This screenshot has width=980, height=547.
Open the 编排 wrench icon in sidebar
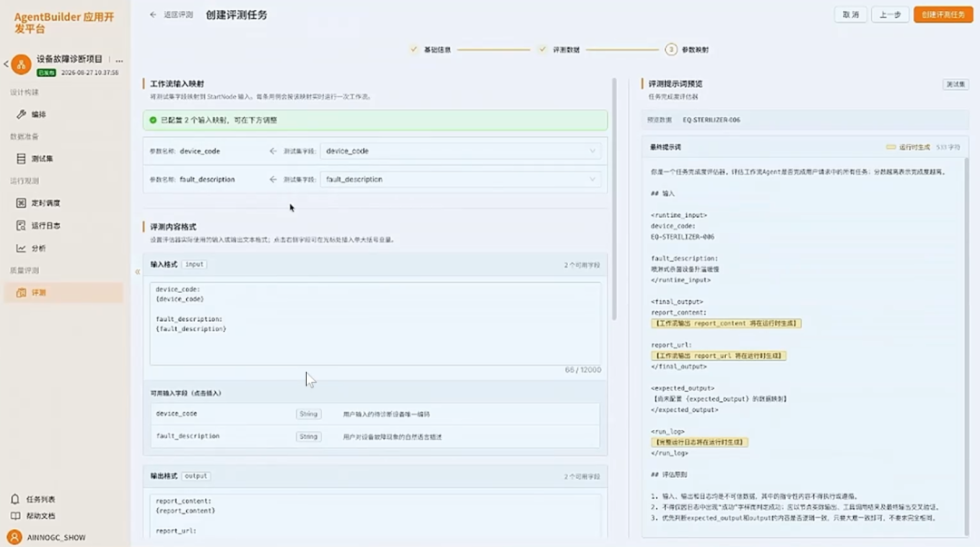[21, 114]
